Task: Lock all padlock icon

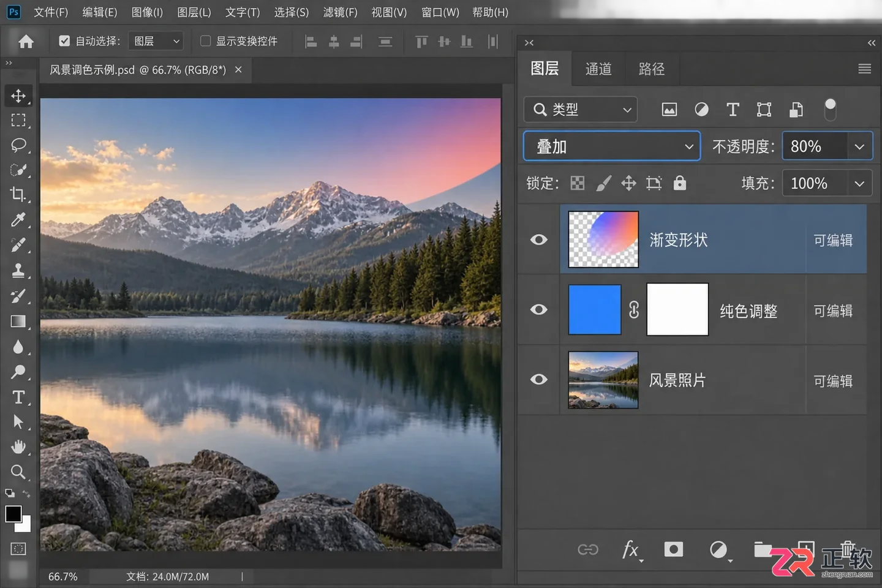Action: coord(680,183)
